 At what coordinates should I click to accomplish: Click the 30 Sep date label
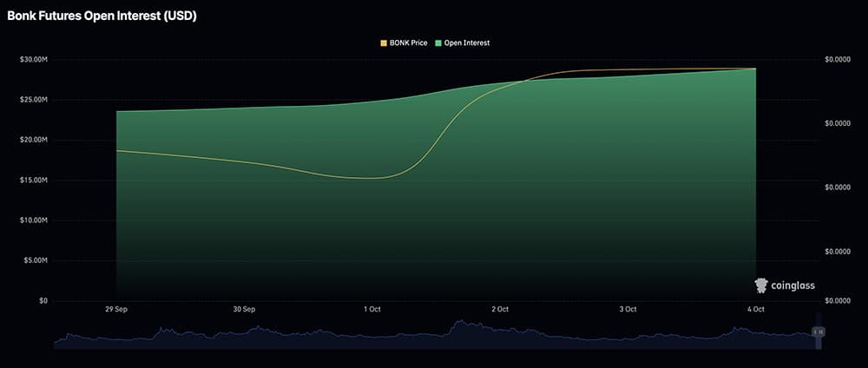point(244,309)
